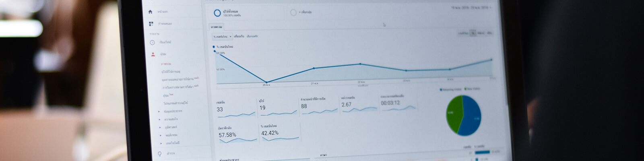Click the 42.42% new sessions metric
The width and height of the screenshot is (644, 161).
270,133
